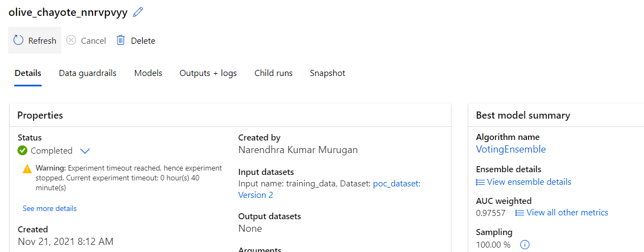Click the Refresh circular arrow icon
This screenshot has height=252, width=644.
click(x=19, y=40)
